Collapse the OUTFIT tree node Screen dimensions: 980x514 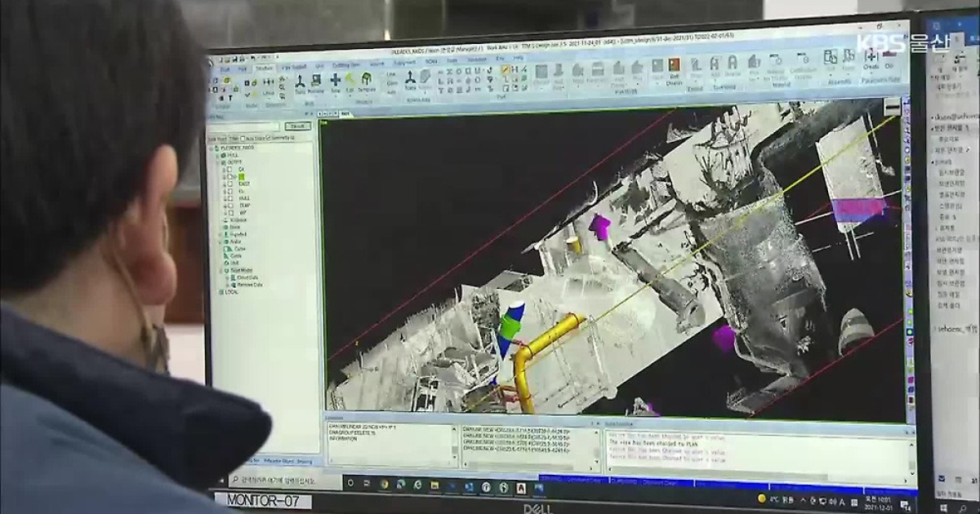point(219,162)
